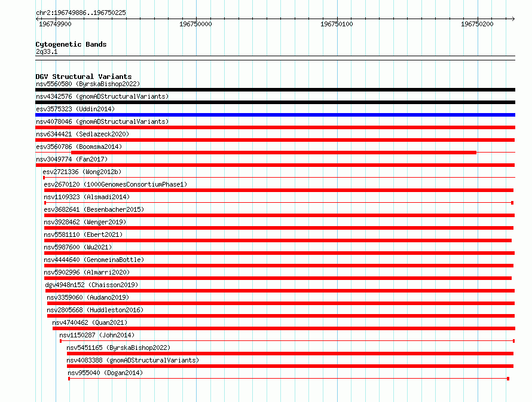Click the nsv3928462 (Wenger2019) label
Image resolution: width=532 pixels, height=402 pixels.
click(x=85, y=222)
